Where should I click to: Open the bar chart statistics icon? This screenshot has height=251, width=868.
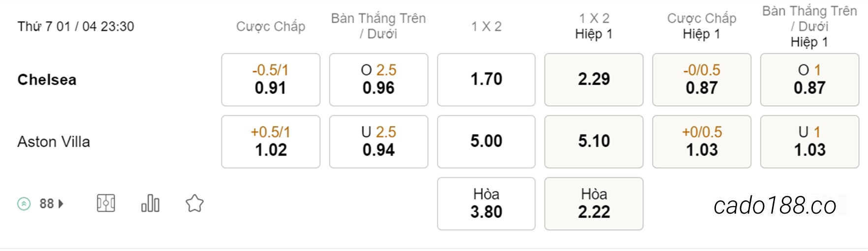click(x=150, y=203)
